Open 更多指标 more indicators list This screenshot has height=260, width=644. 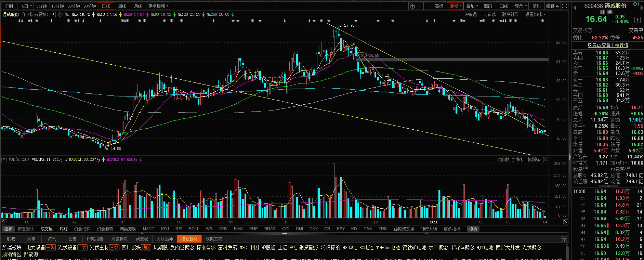452,229
